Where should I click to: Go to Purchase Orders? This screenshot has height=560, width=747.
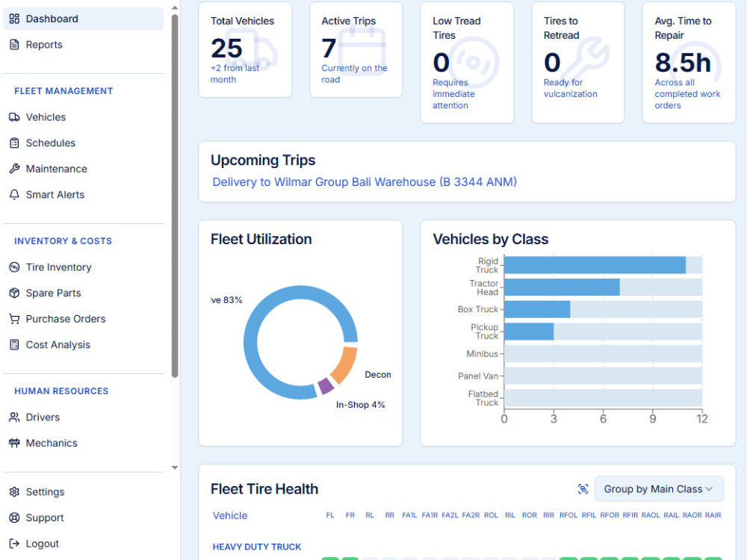click(x=83, y=319)
